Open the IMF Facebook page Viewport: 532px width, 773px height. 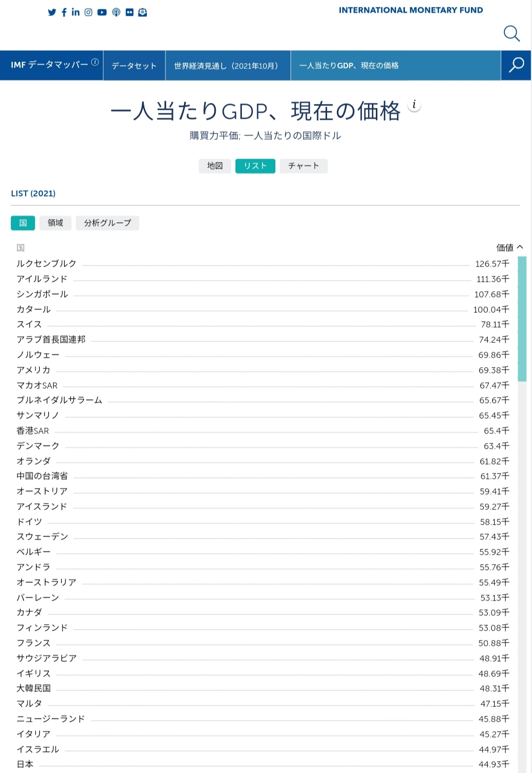[64, 12]
